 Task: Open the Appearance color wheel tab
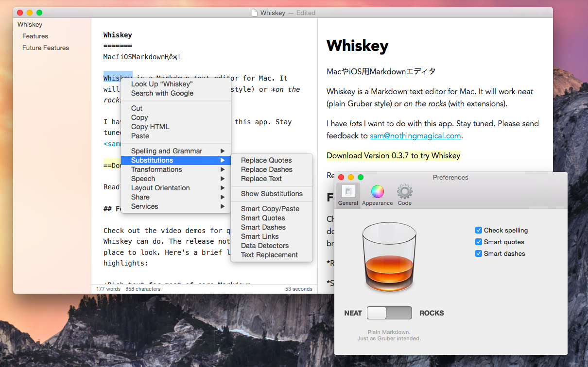click(378, 192)
